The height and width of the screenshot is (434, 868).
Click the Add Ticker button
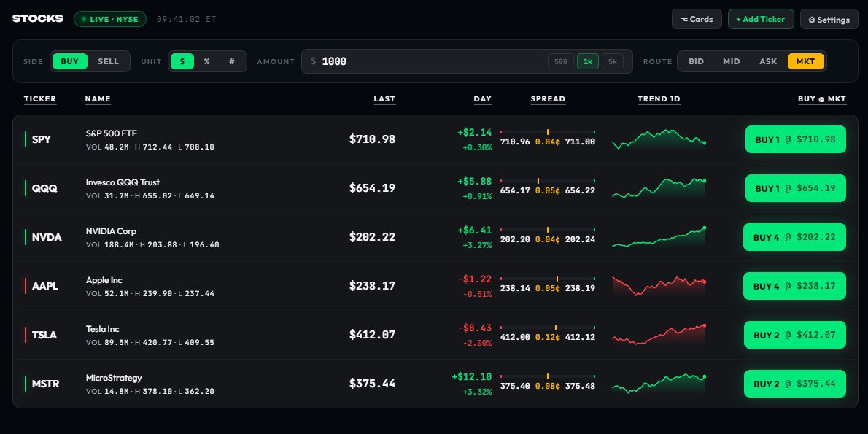pos(761,19)
